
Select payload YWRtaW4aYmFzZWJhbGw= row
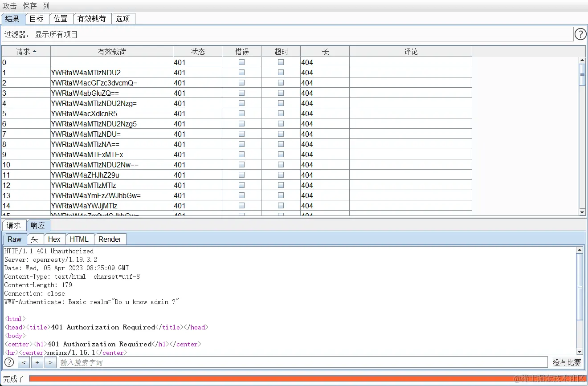237,195
